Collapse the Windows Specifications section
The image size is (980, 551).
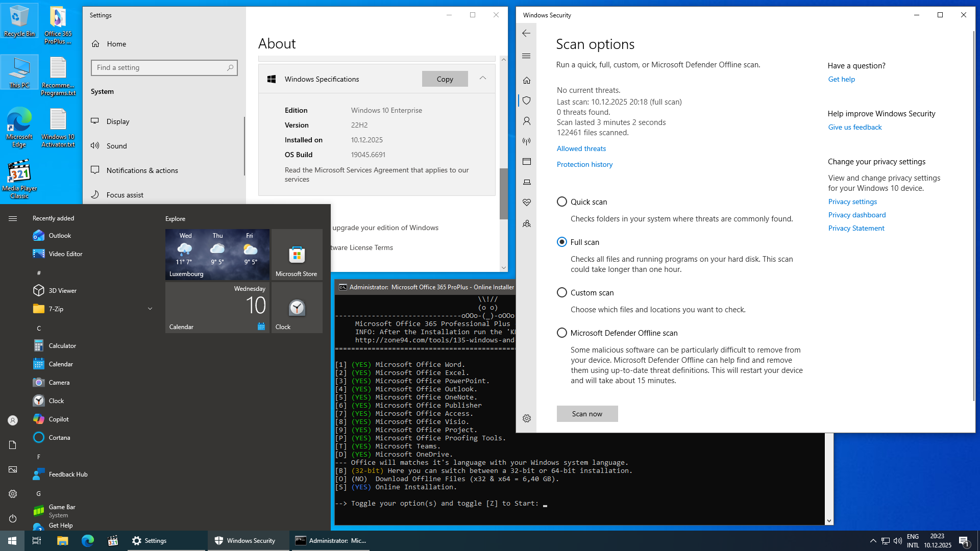(x=482, y=79)
